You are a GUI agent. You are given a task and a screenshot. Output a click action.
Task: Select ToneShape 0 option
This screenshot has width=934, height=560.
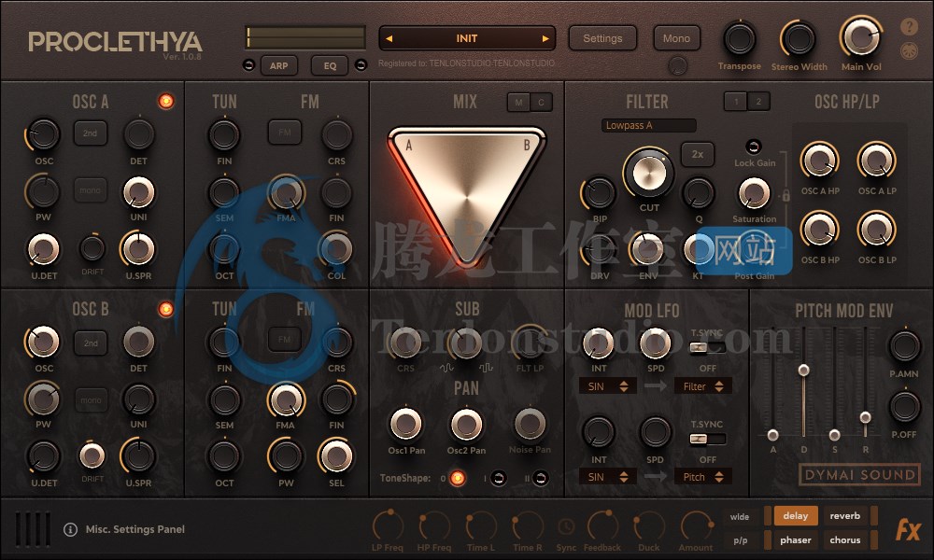pyautogui.click(x=458, y=478)
